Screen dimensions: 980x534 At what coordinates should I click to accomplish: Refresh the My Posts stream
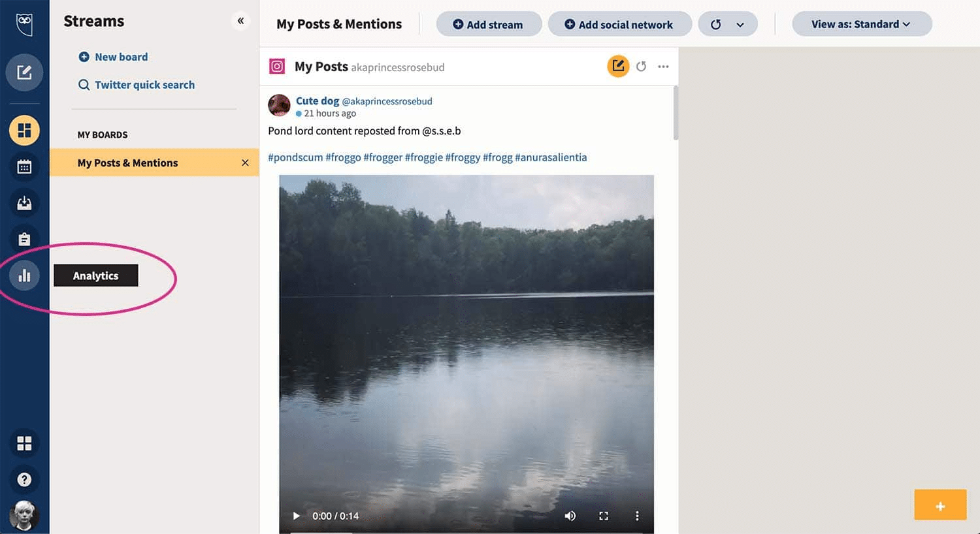[x=642, y=67]
